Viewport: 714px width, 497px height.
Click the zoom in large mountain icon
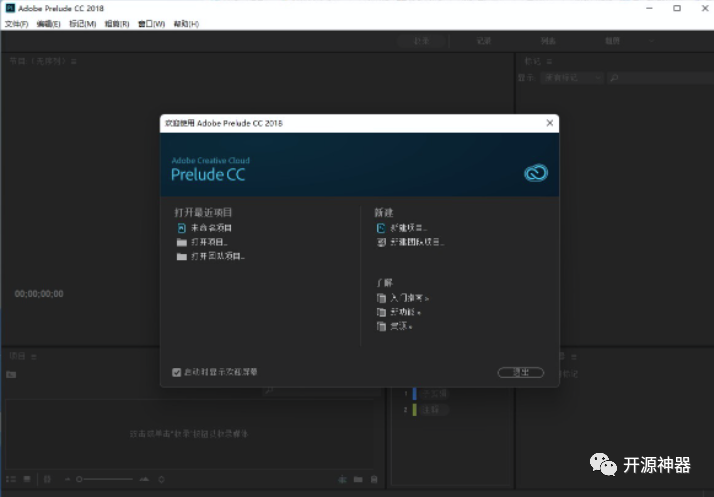(144, 479)
